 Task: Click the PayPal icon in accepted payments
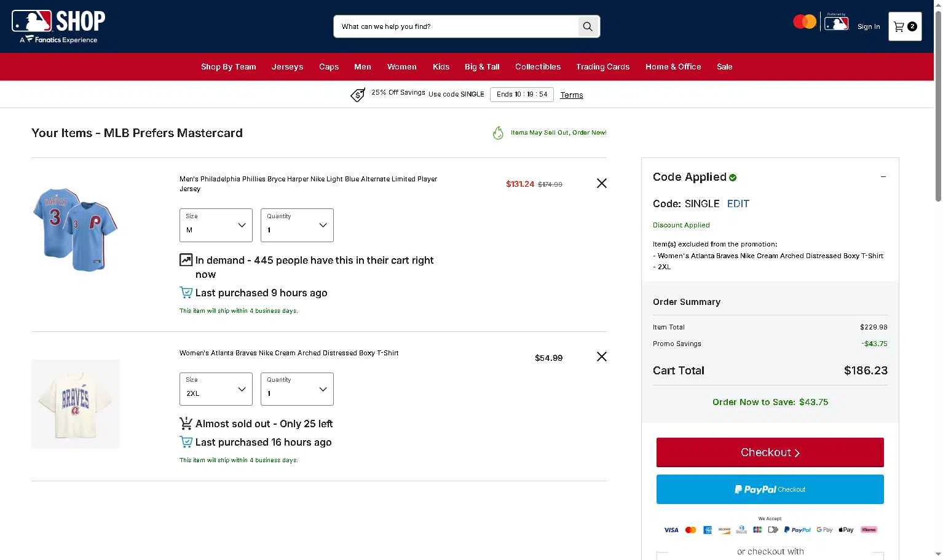(x=797, y=530)
